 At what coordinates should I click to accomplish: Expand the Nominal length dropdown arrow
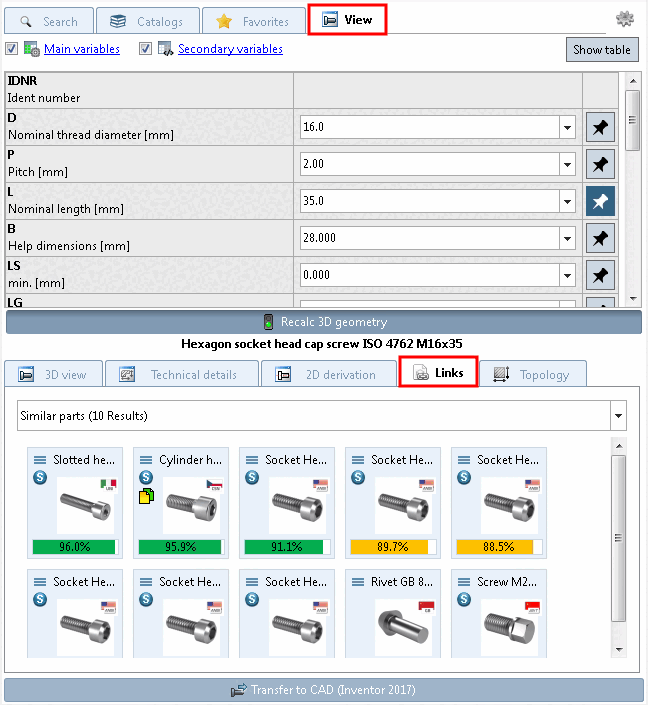click(568, 201)
